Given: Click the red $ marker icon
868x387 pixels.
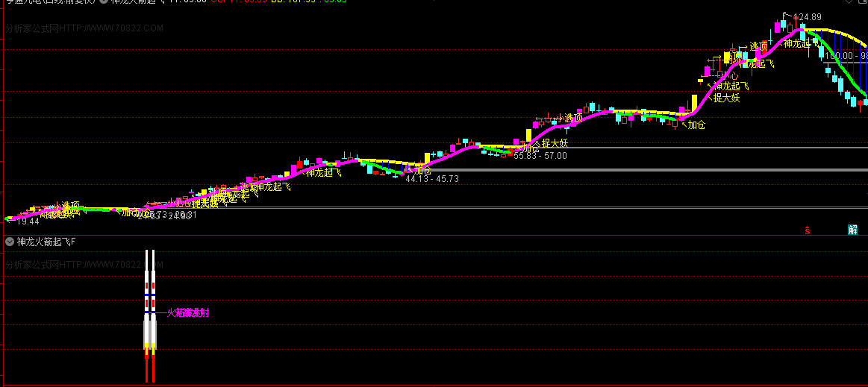Looking at the screenshot, I should (x=808, y=230).
